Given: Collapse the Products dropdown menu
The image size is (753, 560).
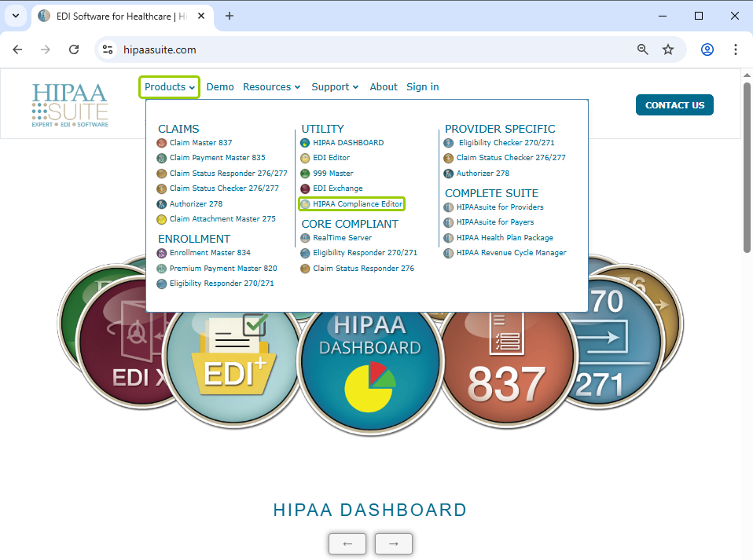Looking at the screenshot, I should click(x=170, y=87).
